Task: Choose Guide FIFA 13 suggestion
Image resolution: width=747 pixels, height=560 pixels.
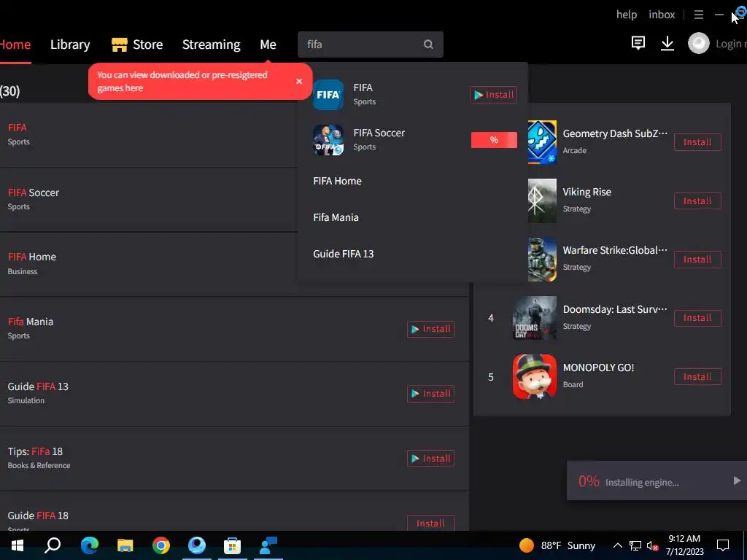Action: 343,254
